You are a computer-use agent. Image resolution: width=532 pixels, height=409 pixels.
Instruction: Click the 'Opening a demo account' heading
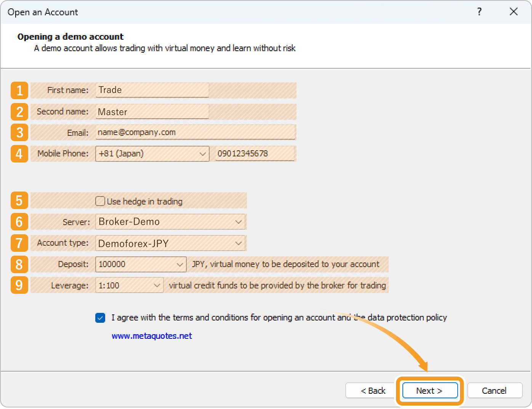71,37
